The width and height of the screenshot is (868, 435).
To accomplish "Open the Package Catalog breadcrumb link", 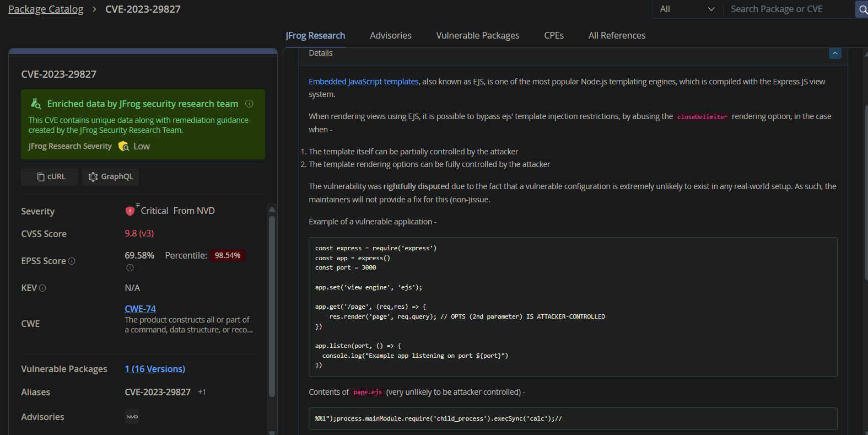I will click(46, 9).
